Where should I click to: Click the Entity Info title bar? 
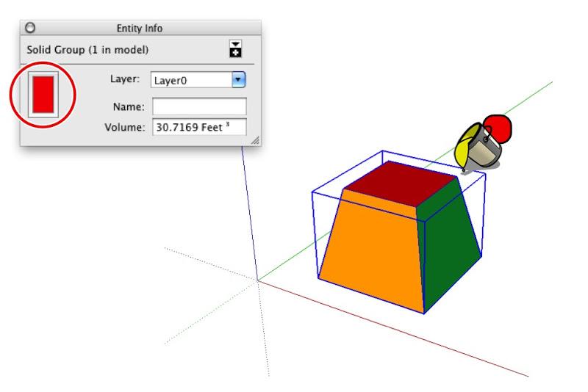point(140,28)
